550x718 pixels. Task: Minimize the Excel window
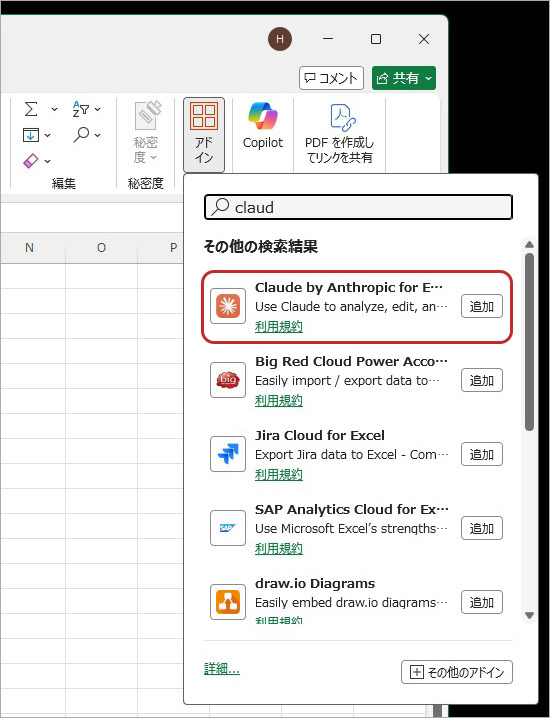click(x=328, y=39)
